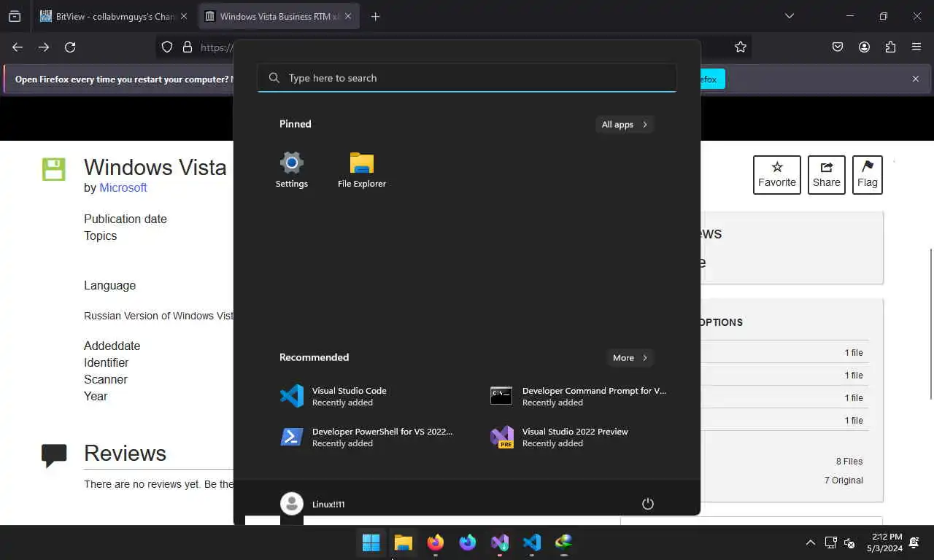Viewport: 934px width, 560px height.
Task: Bookmark this page with the star icon
Action: point(741,47)
